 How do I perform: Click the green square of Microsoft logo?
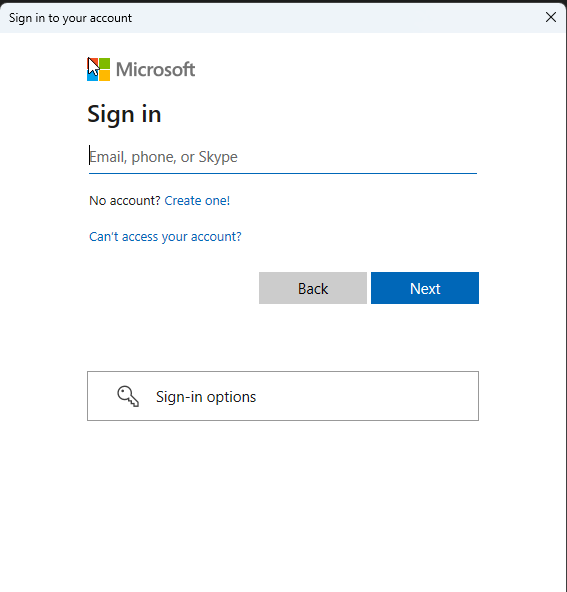point(105,63)
